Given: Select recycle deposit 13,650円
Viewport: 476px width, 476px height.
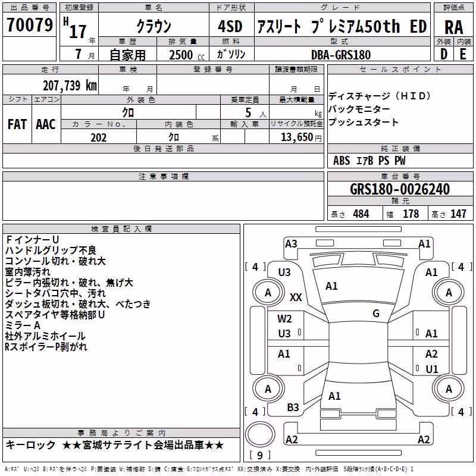Looking at the screenshot, I should [x=301, y=137].
